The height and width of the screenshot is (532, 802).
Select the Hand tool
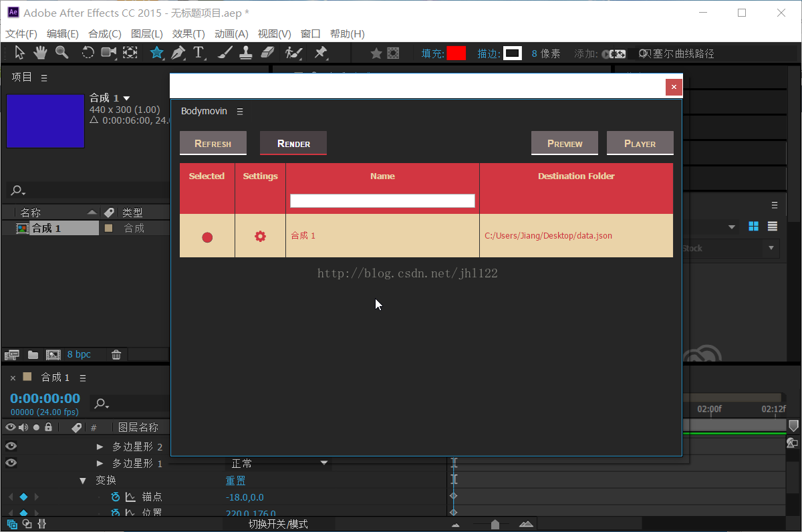tap(40, 53)
